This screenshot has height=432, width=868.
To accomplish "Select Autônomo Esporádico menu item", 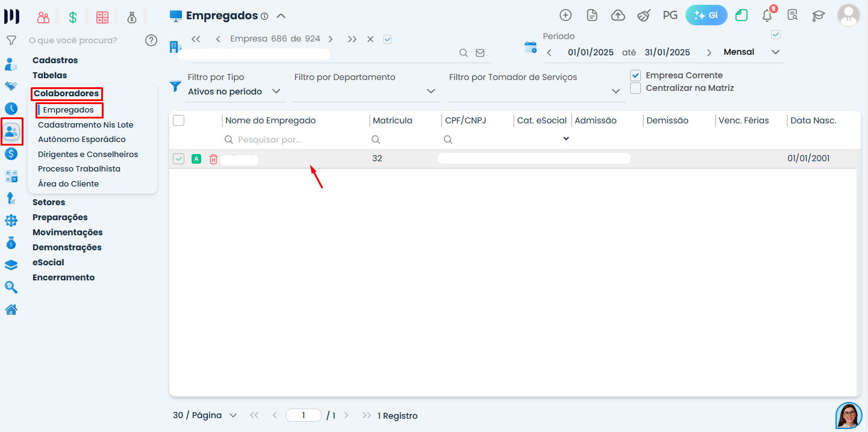I will click(82, 139).
